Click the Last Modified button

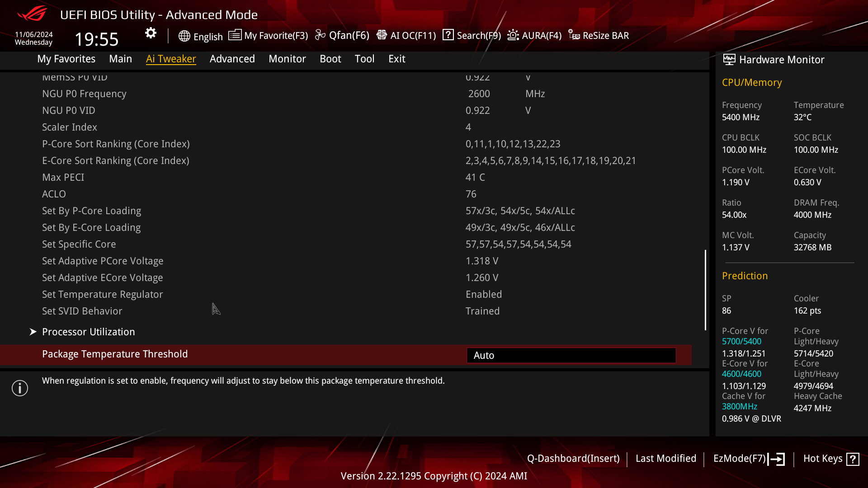point(665,458)
